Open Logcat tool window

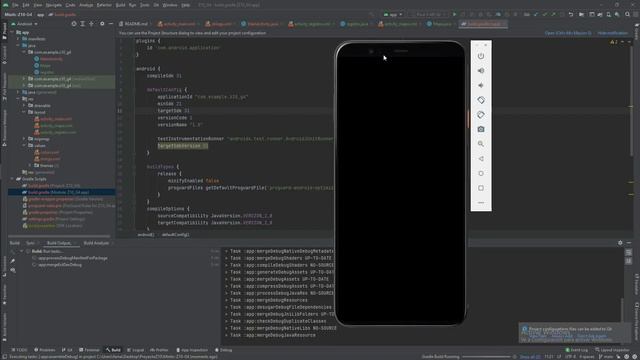136,350
